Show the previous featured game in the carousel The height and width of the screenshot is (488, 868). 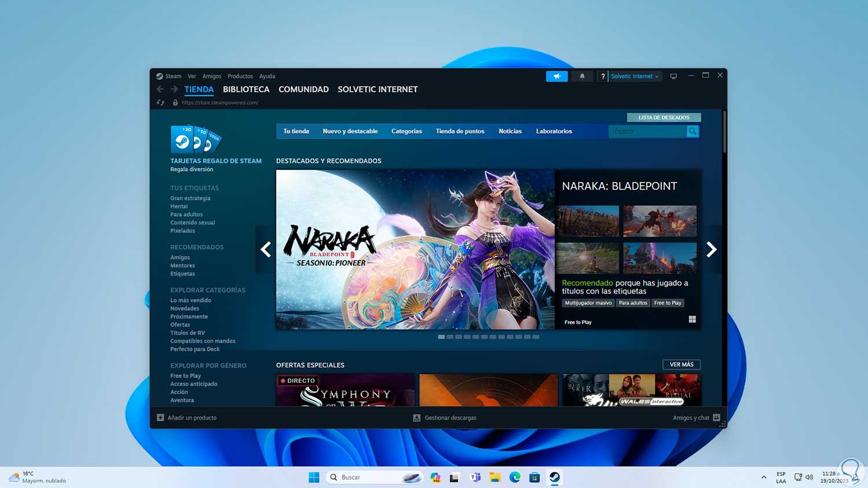pos(266,249)
